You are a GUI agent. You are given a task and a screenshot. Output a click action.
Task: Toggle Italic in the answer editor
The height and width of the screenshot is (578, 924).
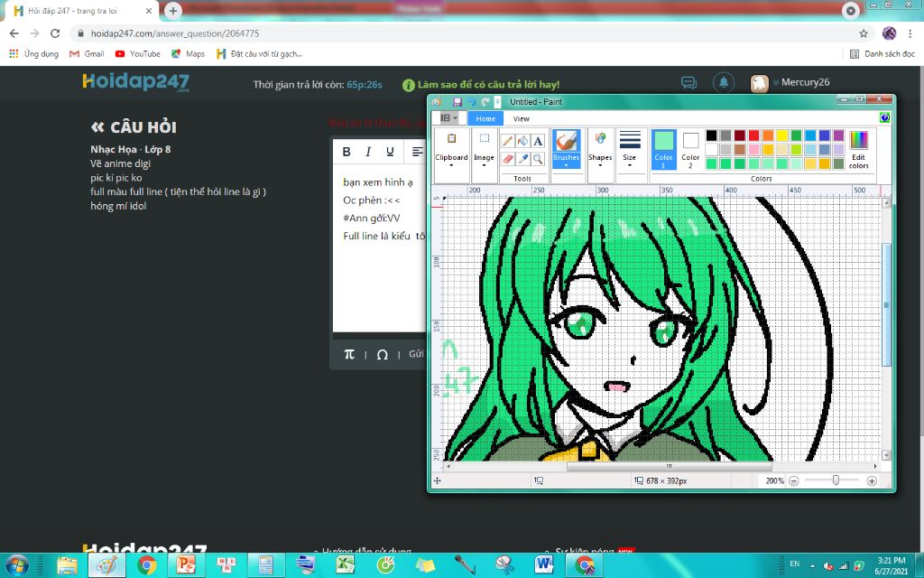(x=368, y=152)
